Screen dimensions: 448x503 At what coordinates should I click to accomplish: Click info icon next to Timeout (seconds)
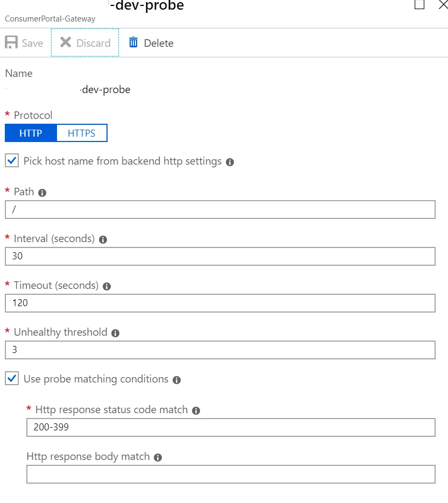click(x=106, y=286)
